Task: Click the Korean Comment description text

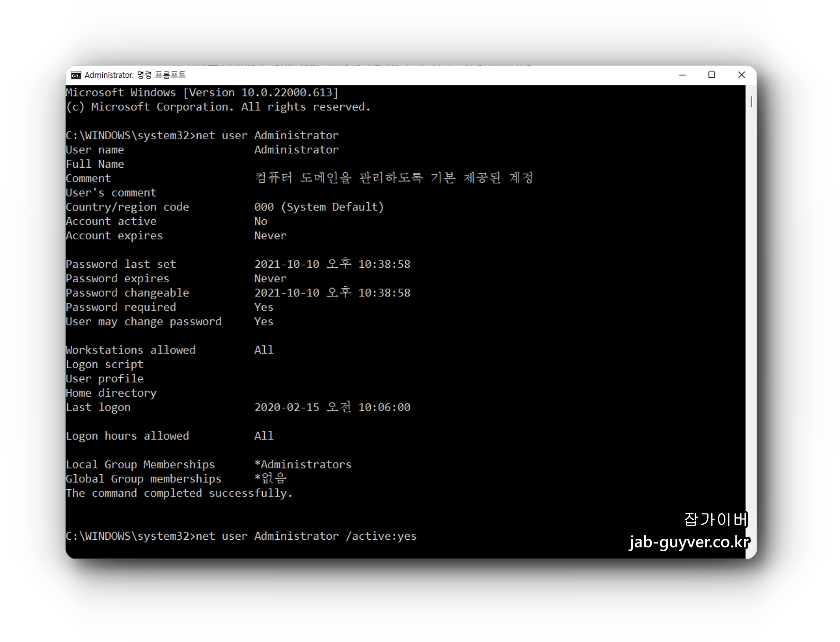Action: 394,178
